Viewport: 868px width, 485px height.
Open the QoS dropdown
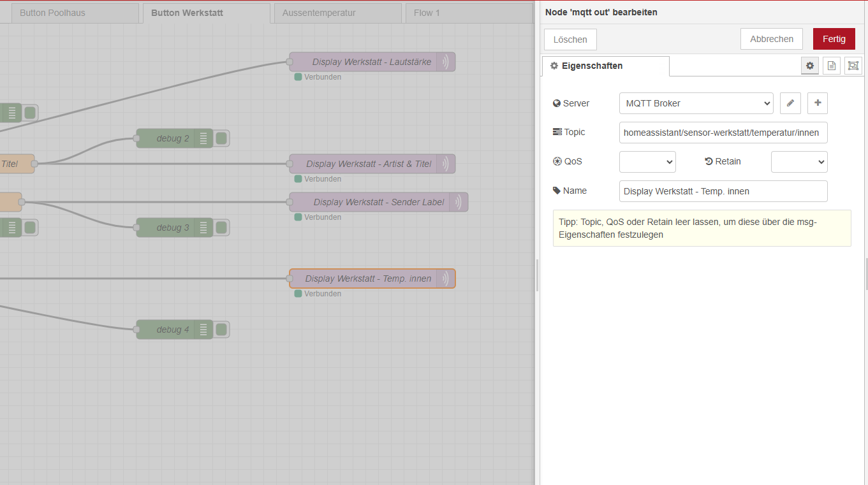647,162
